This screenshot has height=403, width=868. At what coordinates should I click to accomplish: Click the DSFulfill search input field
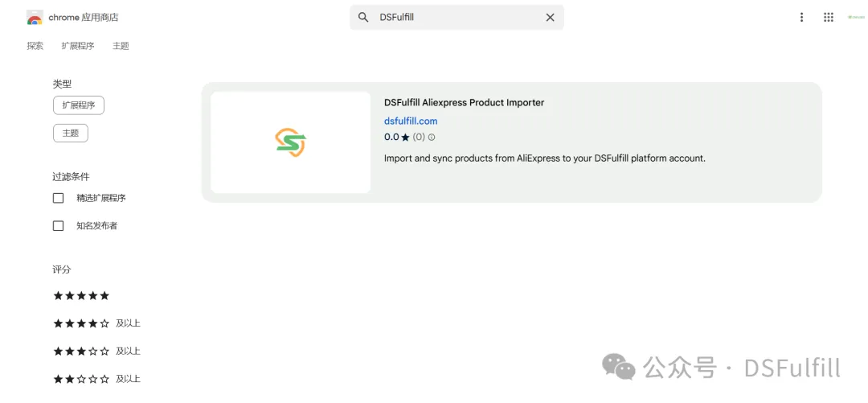pyautogui.click(x=458, y=18)
